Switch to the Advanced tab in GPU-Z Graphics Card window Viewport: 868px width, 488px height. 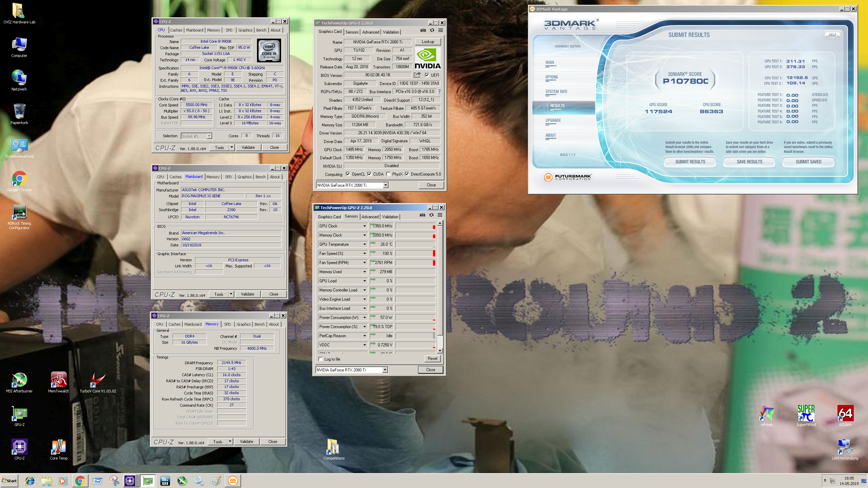[371, 32]
